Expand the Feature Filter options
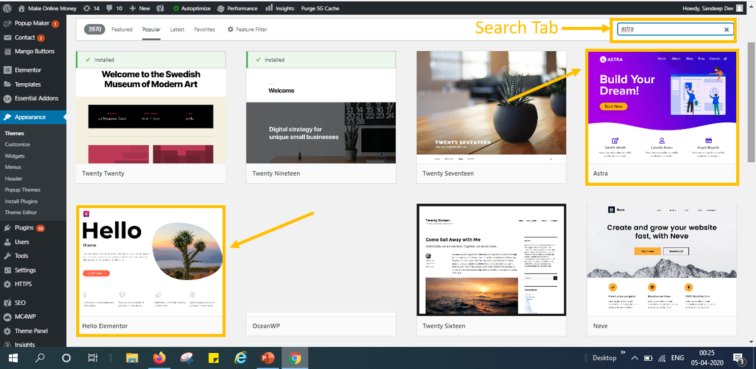The image size is (756, 369). point(247,29)
